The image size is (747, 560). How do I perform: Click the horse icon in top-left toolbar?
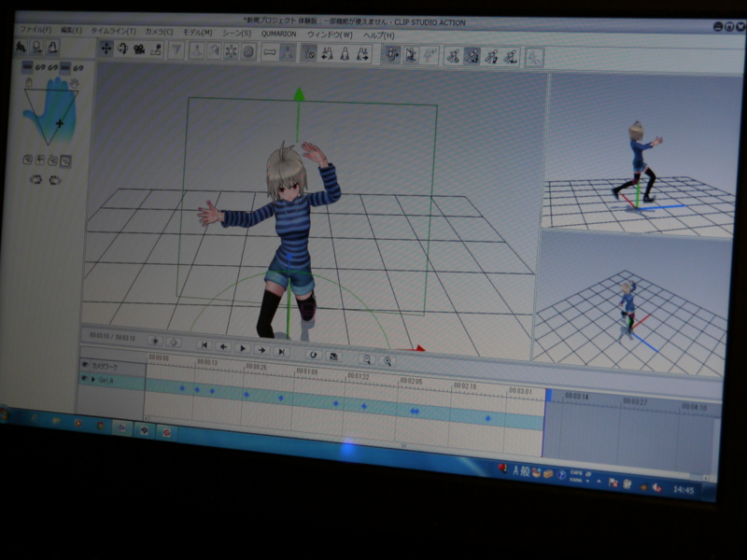[21, 47]
